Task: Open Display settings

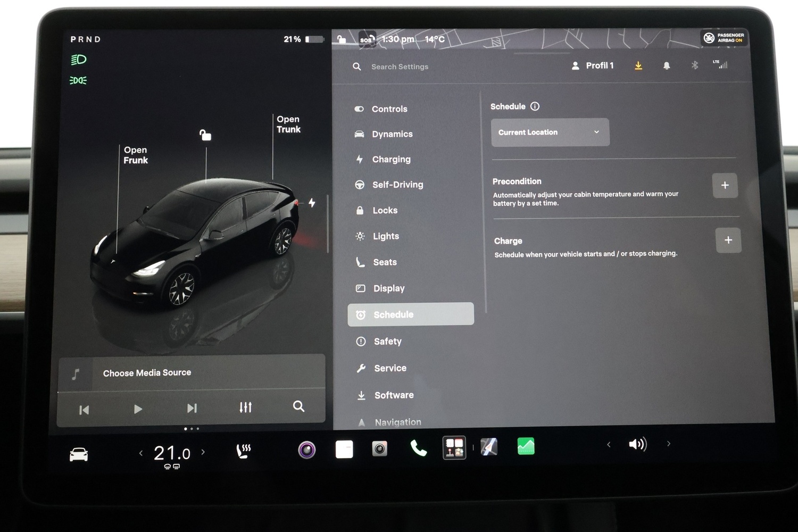Action: (380, 288)
